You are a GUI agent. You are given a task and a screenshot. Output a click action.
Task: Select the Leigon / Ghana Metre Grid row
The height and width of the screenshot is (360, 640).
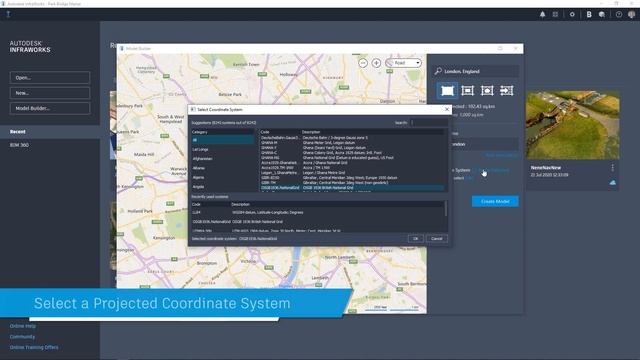(x=352, y=173)
